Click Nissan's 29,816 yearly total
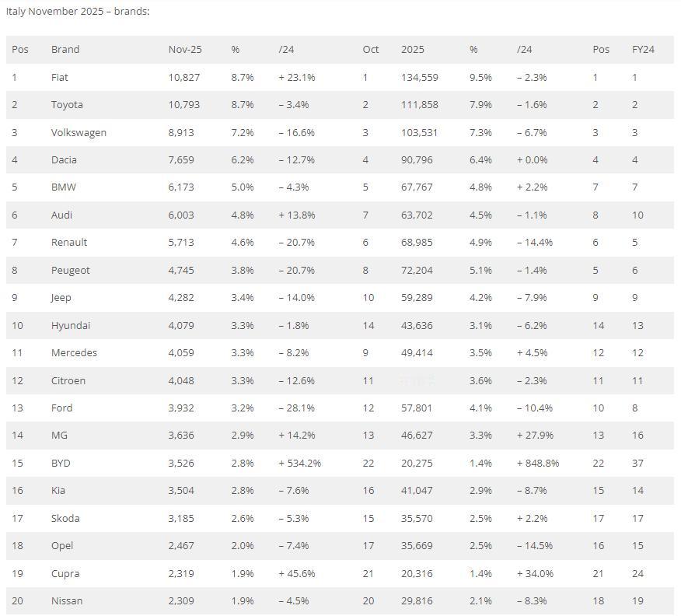Image resolution: width=681 pixels, height=616 pixels. pos(417,600)
